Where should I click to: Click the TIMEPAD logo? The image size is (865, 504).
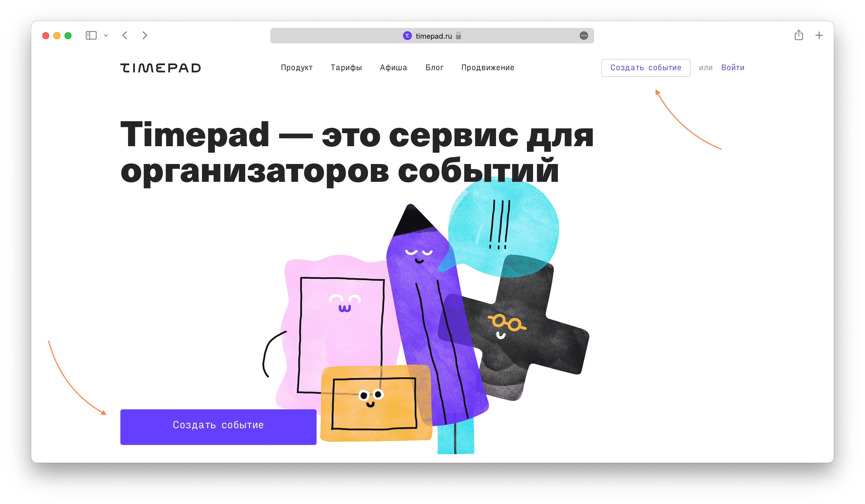click(160, 68)
